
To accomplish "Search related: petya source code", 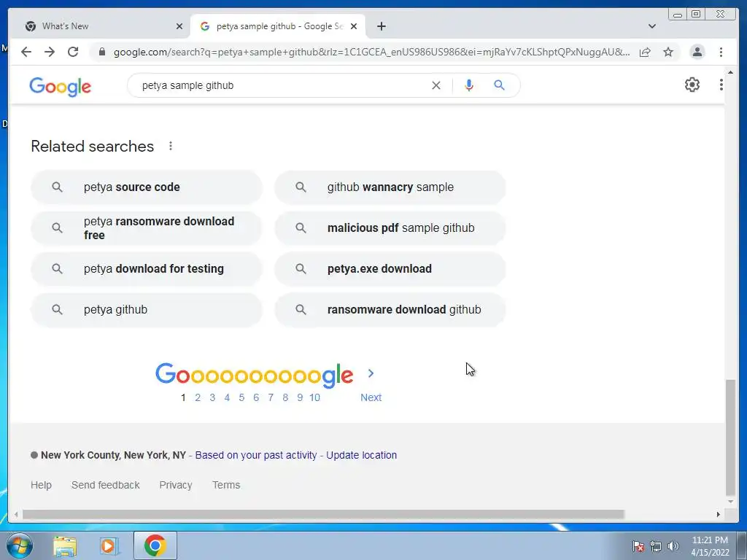I will tap(147, 187).
